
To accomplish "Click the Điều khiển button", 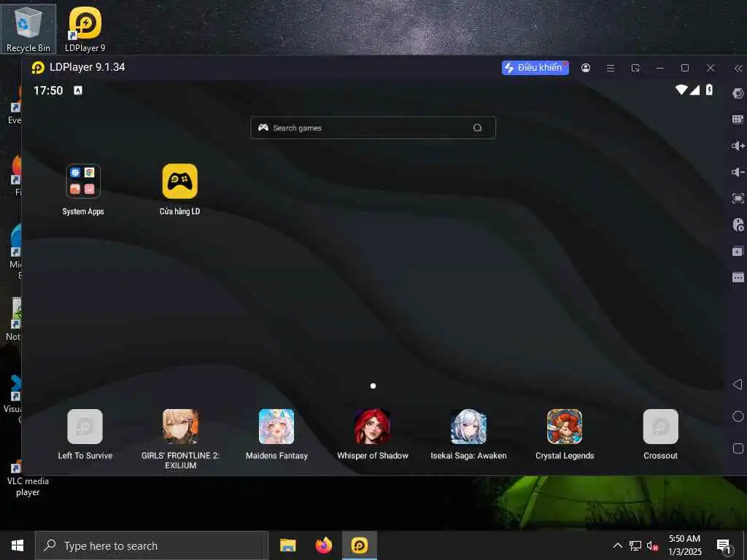I will [x=535, y=68].
